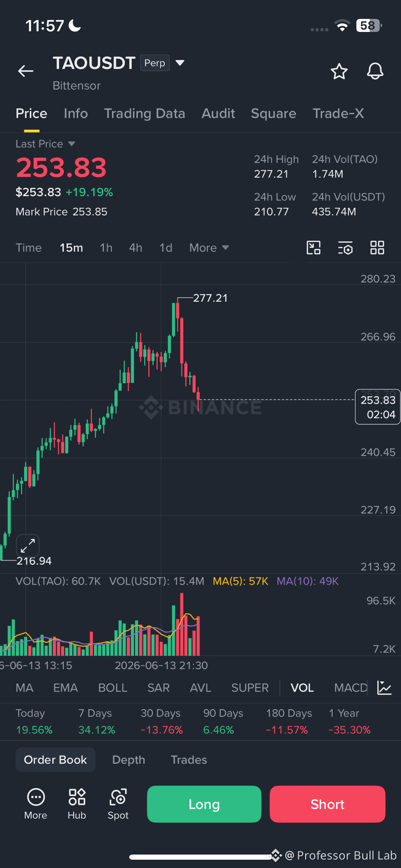Image resolution: width=401 pixels, height=868 pixels.
Task: Open Trade-X tab
Action: (338, 113)
